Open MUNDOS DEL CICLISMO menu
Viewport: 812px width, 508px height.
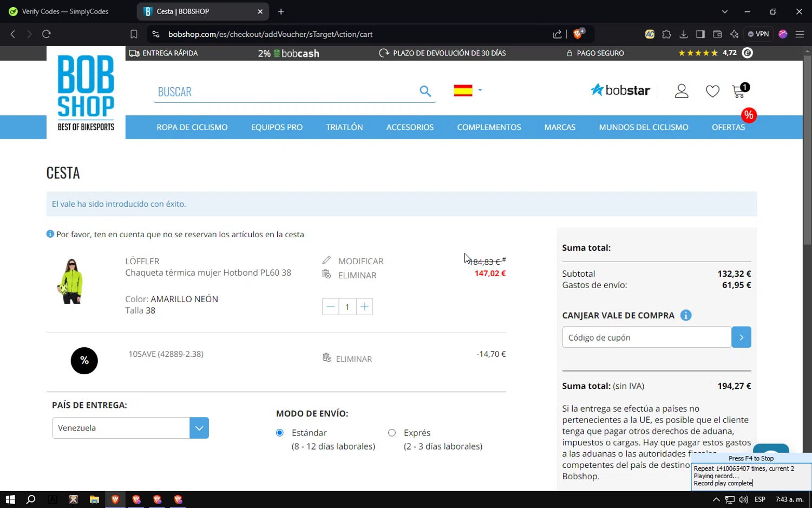tap(644, 127)
